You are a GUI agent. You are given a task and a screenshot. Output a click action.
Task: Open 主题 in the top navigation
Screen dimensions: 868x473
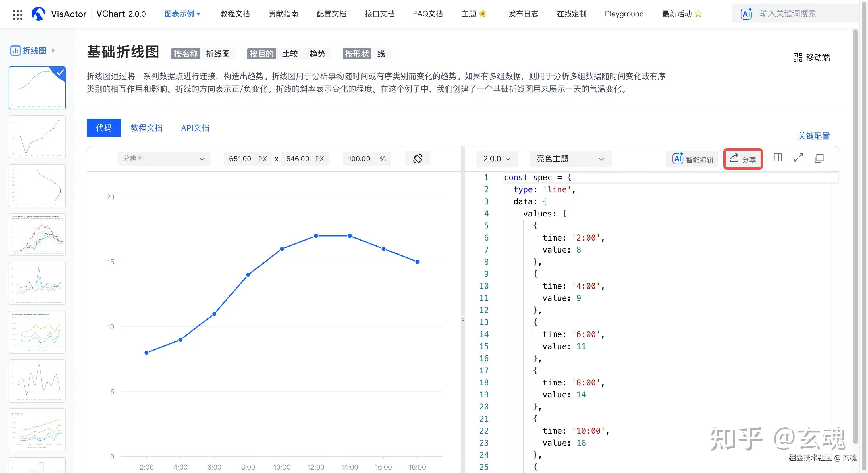pyautogui.click(x=474, y=14)
